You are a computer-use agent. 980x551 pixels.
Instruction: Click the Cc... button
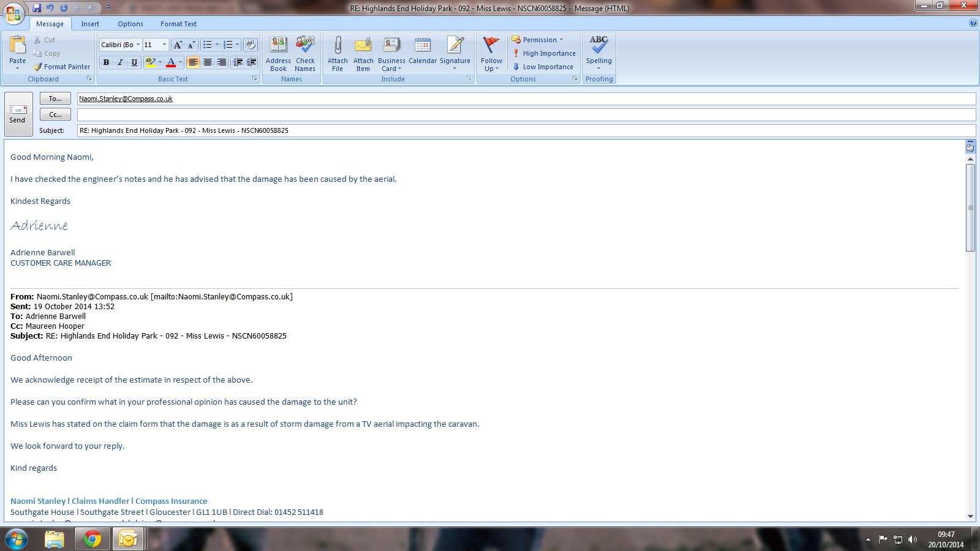55,114
